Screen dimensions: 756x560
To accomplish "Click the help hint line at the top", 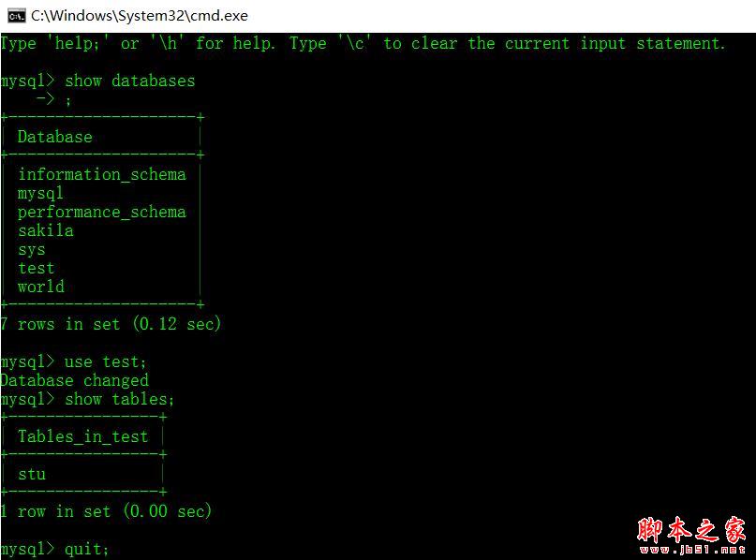I will (363, 43).
